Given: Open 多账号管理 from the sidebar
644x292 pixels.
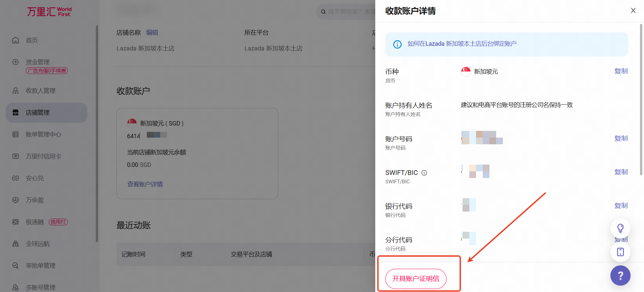Looking at the screenshot, I should (x=41, y=287).
